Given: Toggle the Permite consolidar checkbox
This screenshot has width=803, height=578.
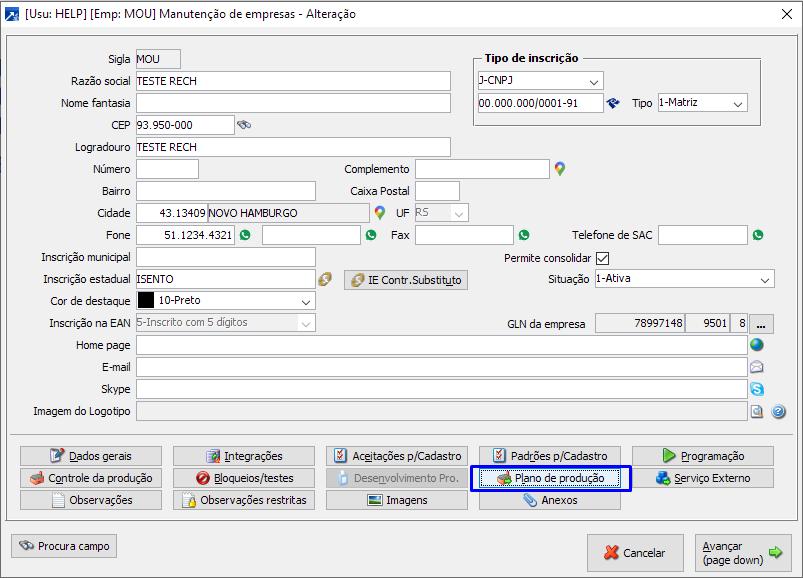Looking at the screenshot, I should [602, 258].
